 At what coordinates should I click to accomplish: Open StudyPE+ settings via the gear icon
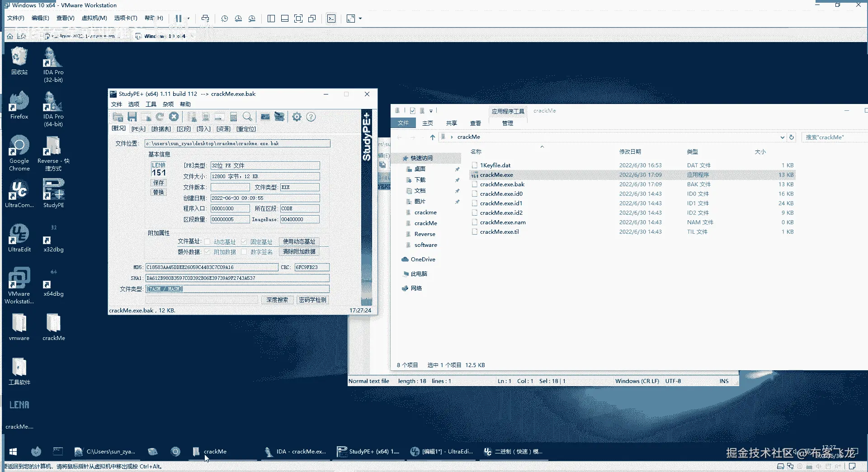pyautogui.click(x=297, y=117)
